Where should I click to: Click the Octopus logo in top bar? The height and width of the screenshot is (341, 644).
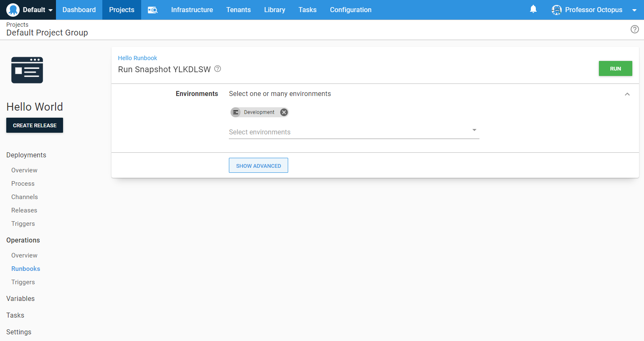13,10
